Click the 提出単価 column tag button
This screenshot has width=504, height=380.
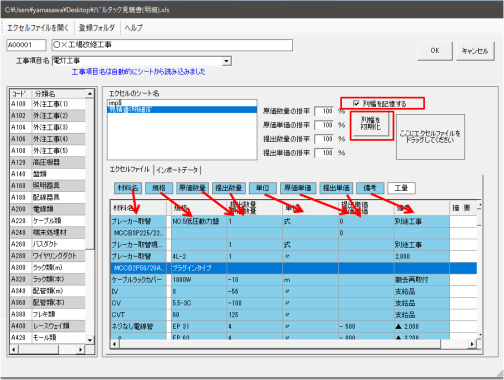(x=336, y=188)
